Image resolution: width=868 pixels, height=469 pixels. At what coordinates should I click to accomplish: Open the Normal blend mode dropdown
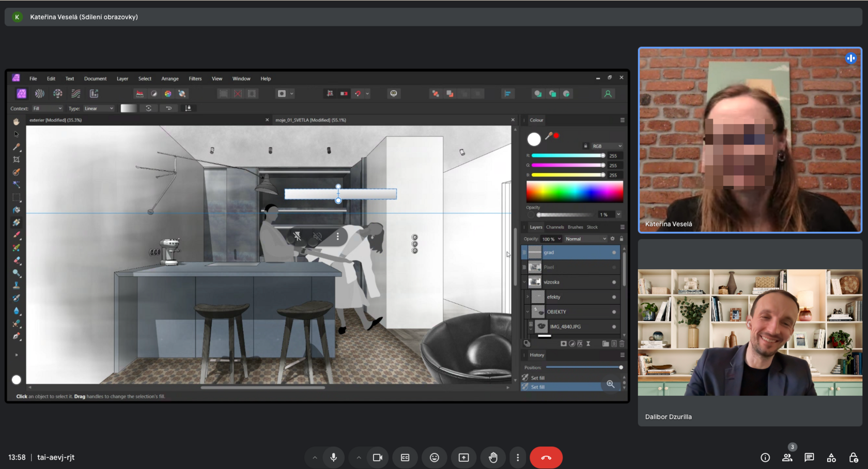click(x=585, y=239)
